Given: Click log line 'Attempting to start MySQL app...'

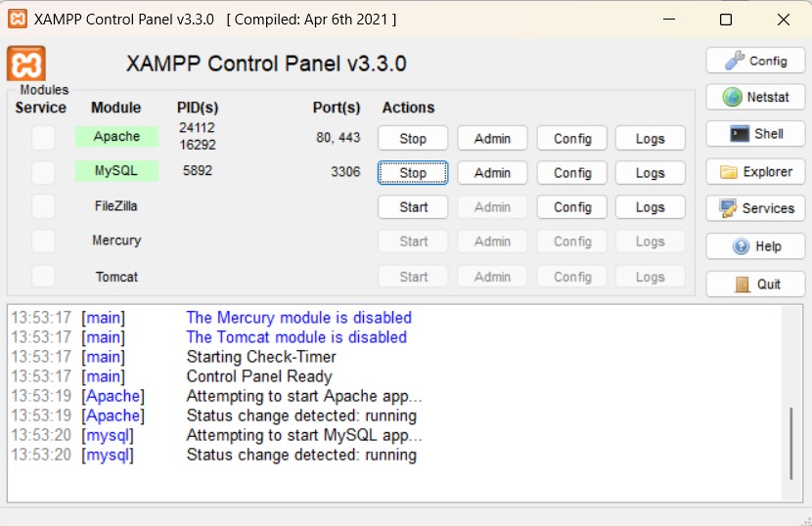Looking at the screenshot, I should click(x=304, y=435).
